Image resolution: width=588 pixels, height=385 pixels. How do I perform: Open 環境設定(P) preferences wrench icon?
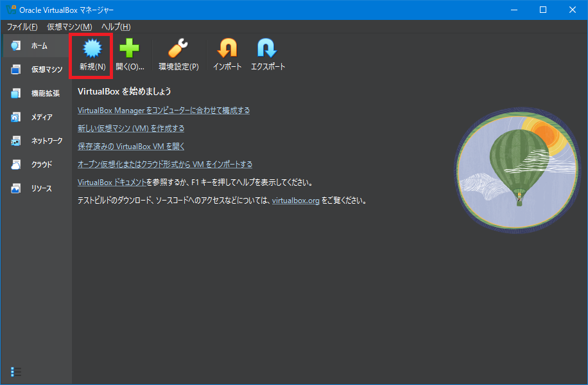pyautogui.click(x=178, y=48)
